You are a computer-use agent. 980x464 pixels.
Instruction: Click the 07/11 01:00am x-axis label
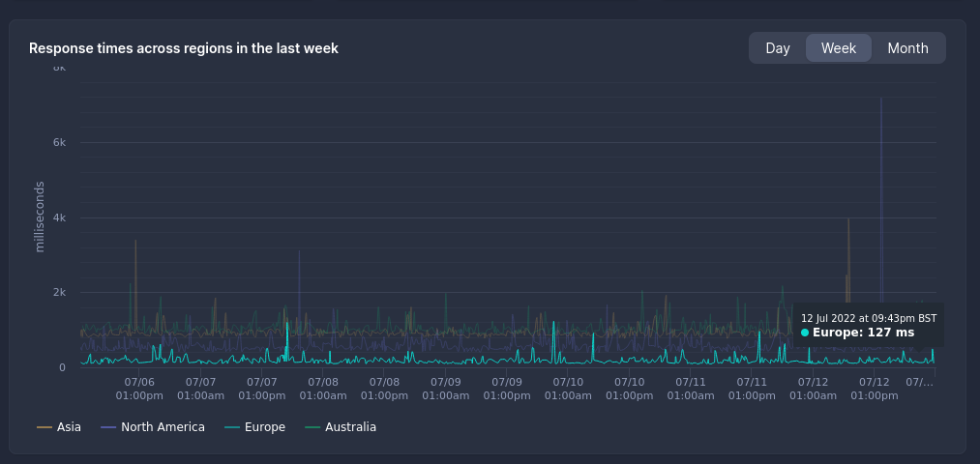tap(691, 389)
